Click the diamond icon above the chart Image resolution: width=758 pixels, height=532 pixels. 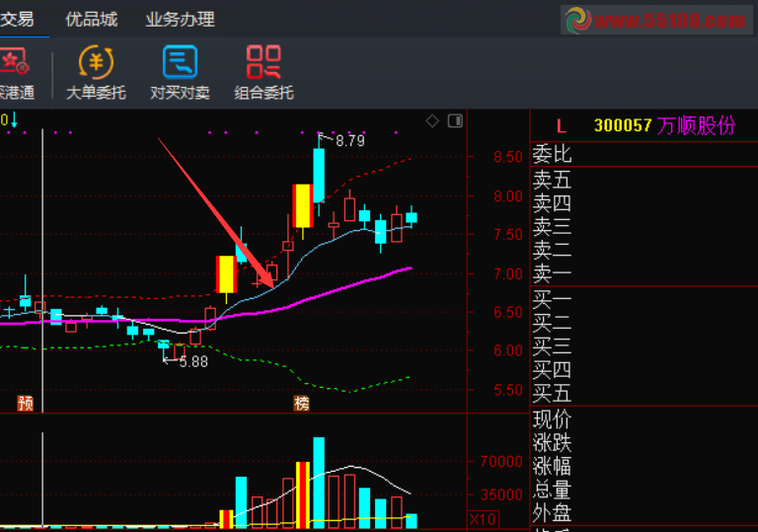431,121
